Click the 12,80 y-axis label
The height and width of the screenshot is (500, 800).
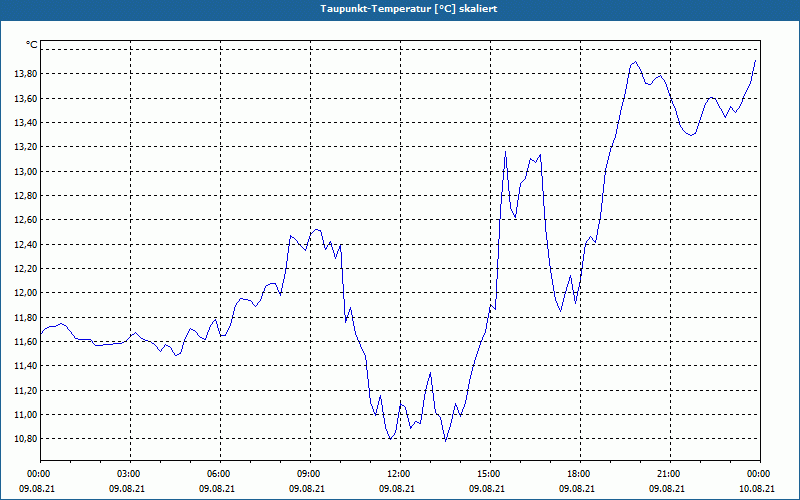point(27,195)
